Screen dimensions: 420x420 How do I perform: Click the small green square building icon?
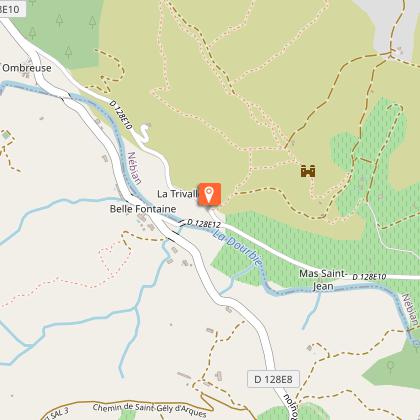pos(6,135)
